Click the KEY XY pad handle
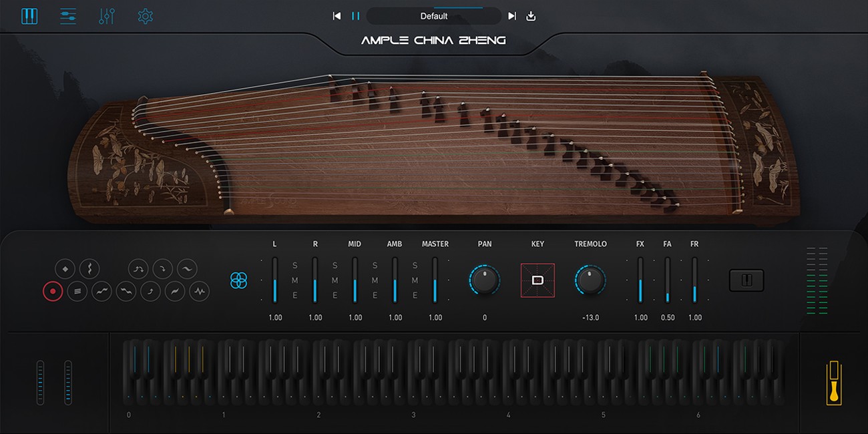This screenshot has height=434, width=868. click(537, 280)
